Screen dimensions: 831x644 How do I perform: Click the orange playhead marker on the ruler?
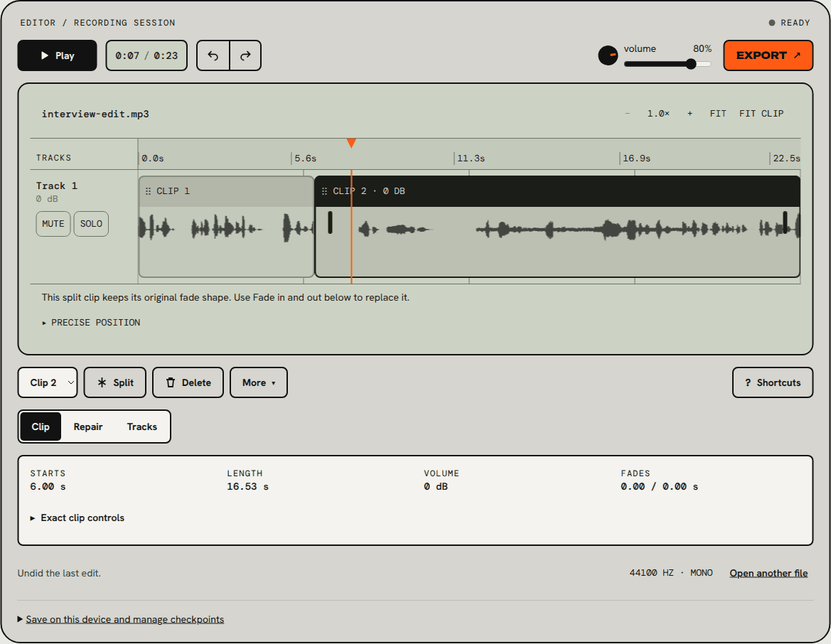tap(351, 143)
